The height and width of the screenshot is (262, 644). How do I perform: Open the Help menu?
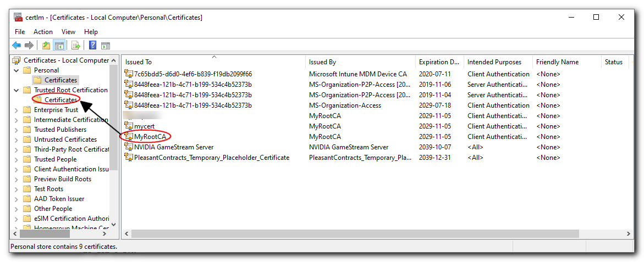point(91,31)
